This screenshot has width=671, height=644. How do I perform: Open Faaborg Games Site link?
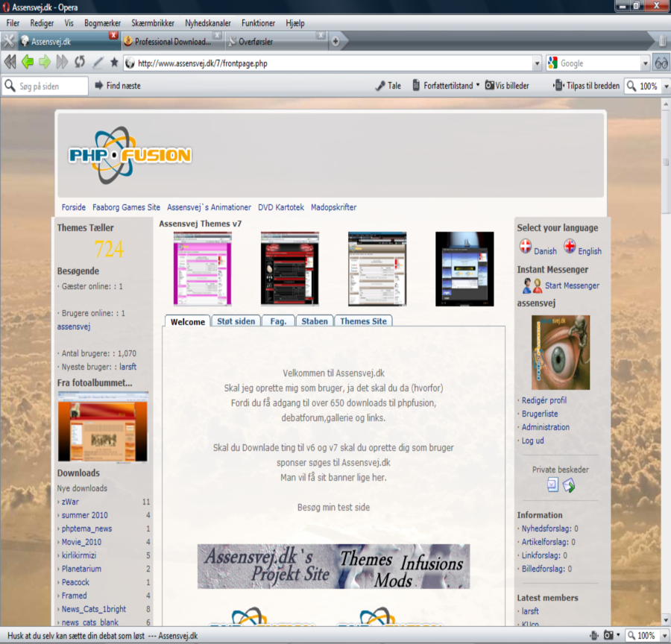126,207
